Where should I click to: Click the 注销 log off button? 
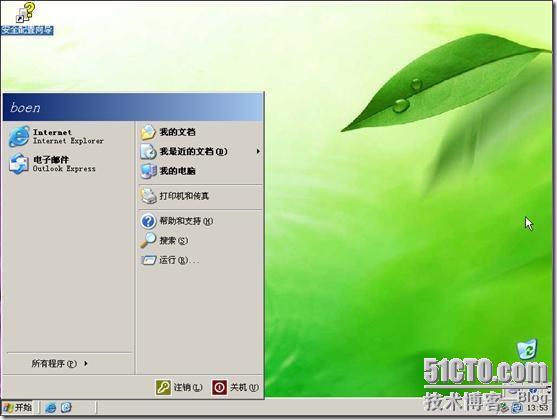point(179,387)
